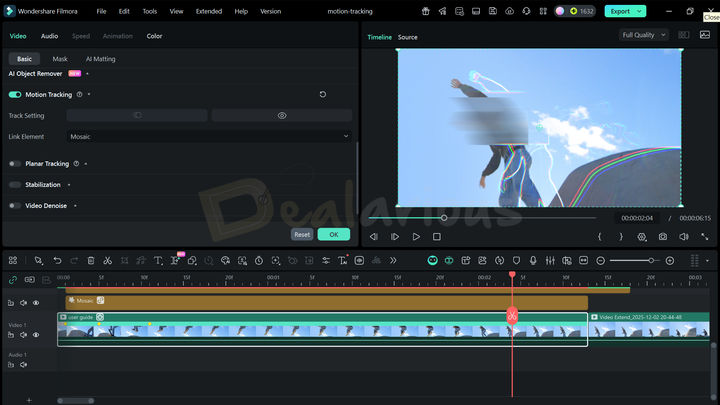Stop the preview playback
Image resolution: width=720 pixels, height=405 pixels.
(437, 236)
